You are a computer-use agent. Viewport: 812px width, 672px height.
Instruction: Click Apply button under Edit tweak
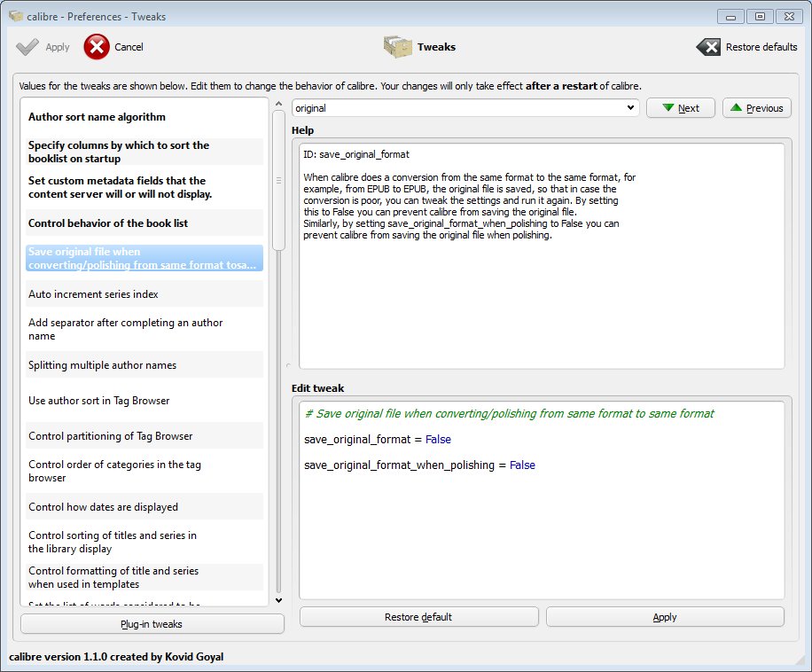pos(665,617)
